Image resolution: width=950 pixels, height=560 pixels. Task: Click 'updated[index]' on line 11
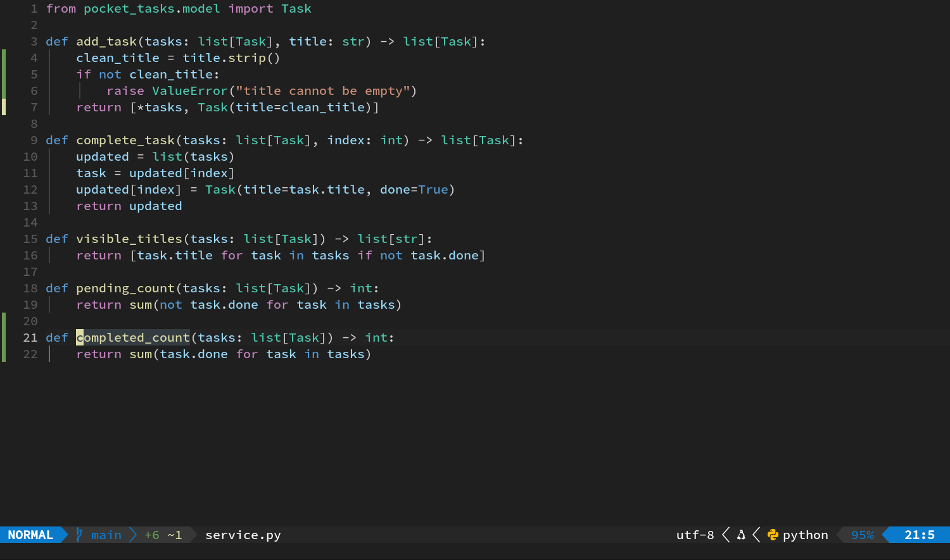[182, 173]
